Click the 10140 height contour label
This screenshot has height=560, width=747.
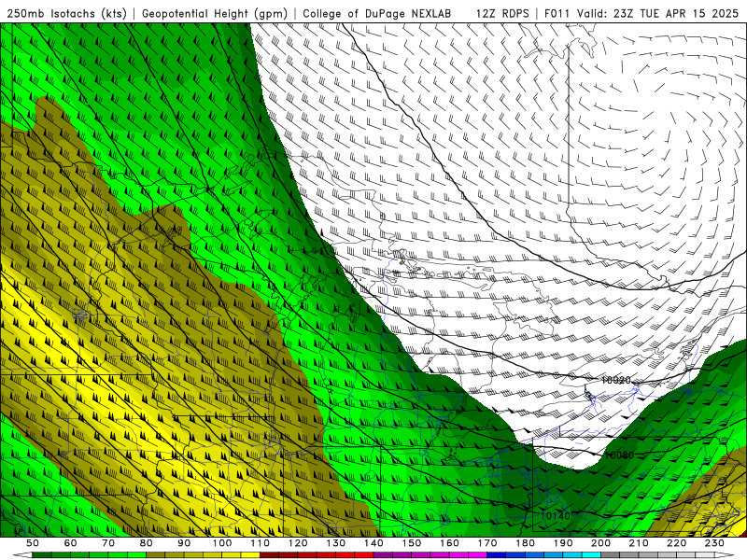(555, 516)
